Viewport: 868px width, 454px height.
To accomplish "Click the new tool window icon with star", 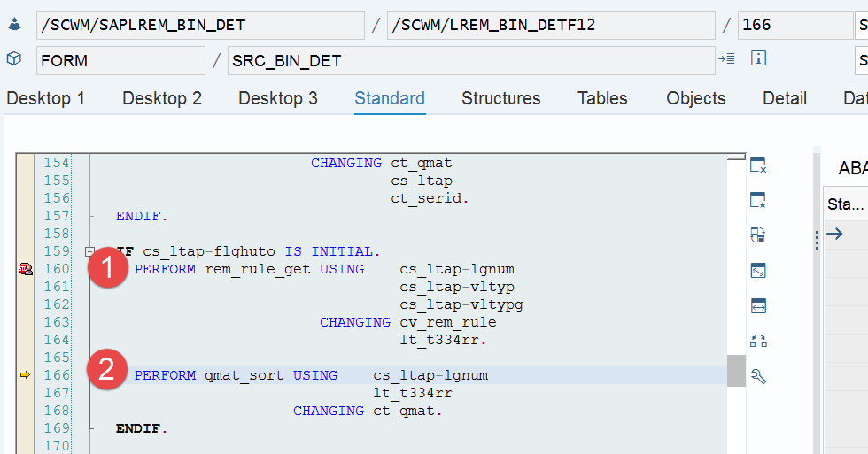I will point(758,200).
